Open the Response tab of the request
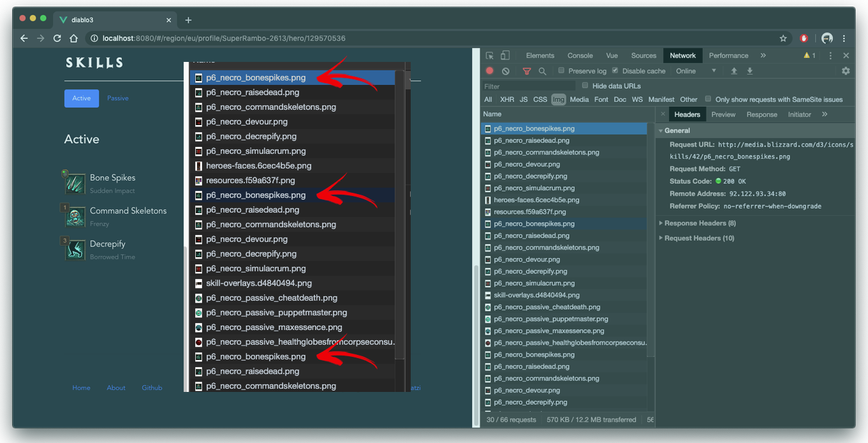This screenshot has height=443, width=868. point(762,114)
